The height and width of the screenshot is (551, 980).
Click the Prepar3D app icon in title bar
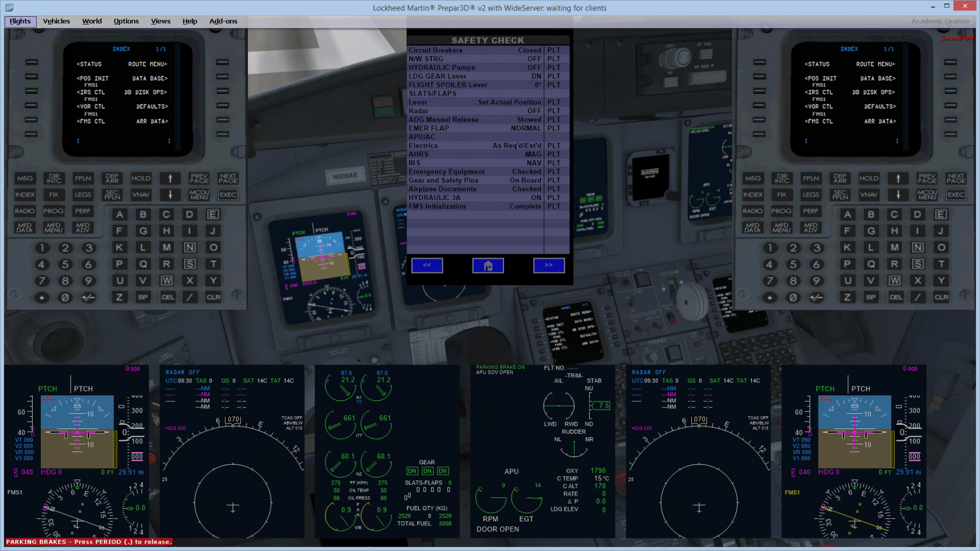[x=9, y=8]
